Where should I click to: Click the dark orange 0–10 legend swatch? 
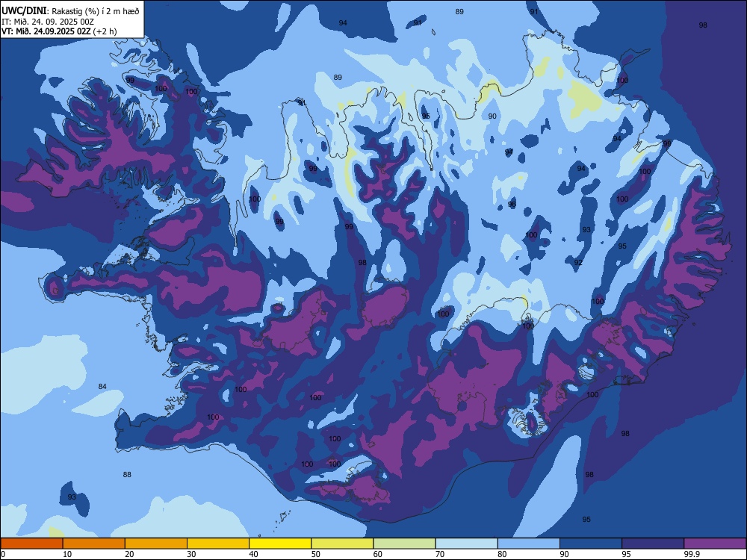[x=31, y=544]
